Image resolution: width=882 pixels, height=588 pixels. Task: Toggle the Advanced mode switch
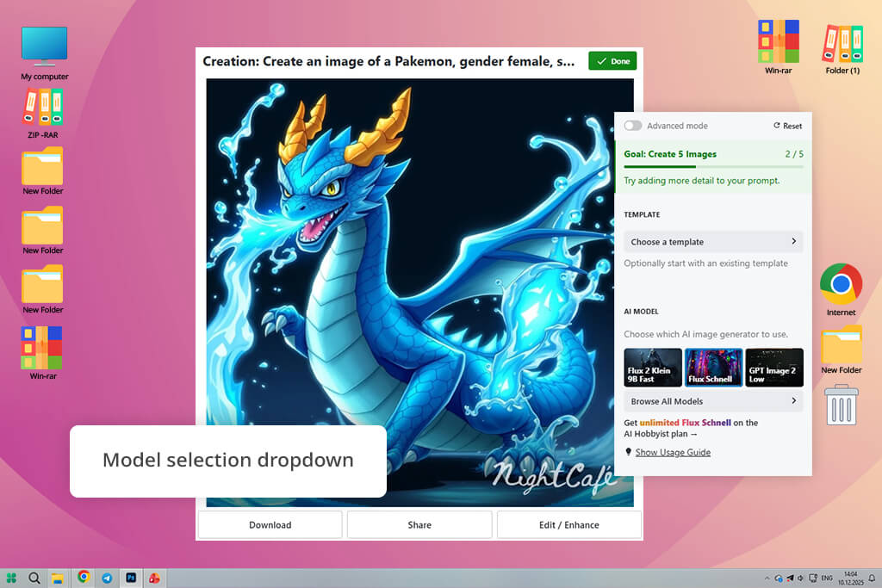633,126
